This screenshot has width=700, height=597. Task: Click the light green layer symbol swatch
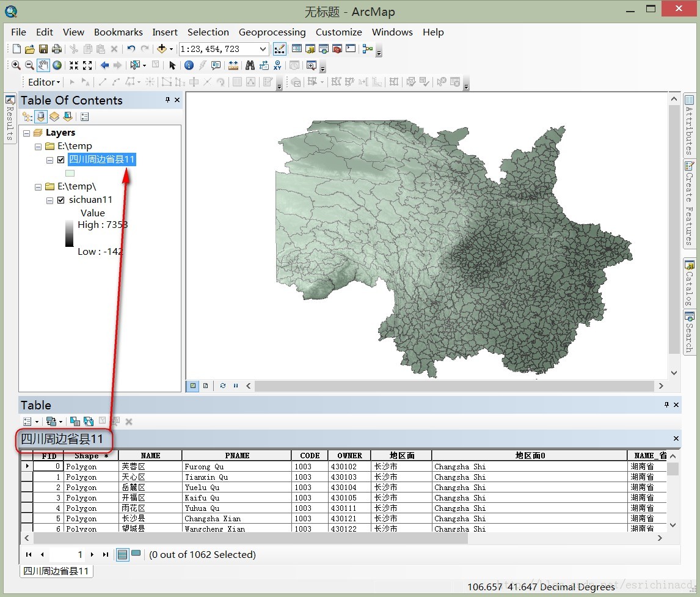pyautogui.click(x=70, y=174)
